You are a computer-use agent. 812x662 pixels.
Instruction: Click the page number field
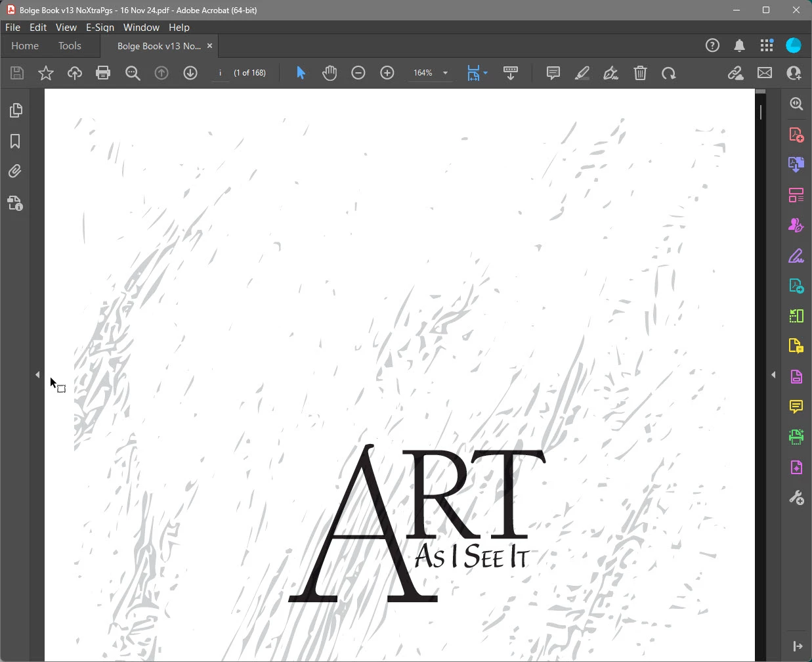coord(220,73)
